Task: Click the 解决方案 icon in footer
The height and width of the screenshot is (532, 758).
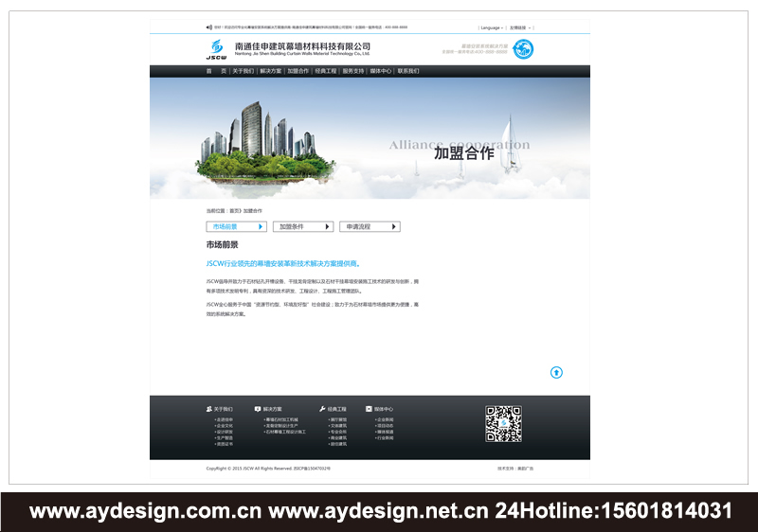Action: coord(258,409)
